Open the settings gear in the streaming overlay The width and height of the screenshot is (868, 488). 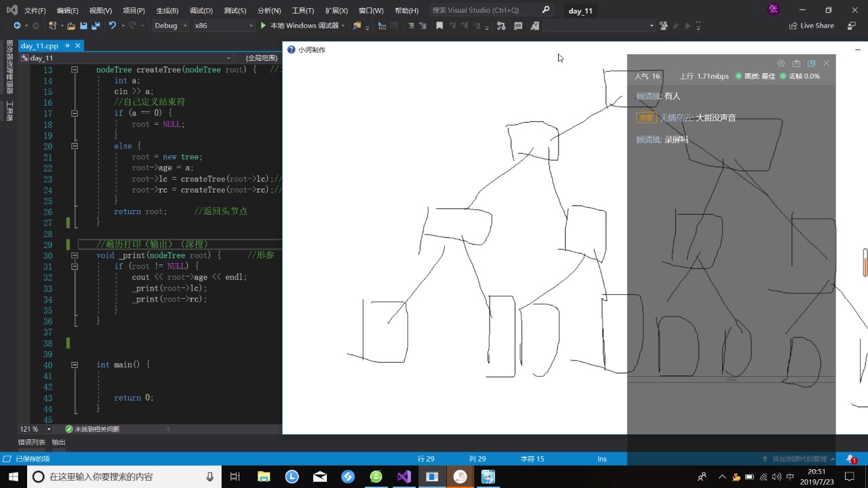point(781,62)
